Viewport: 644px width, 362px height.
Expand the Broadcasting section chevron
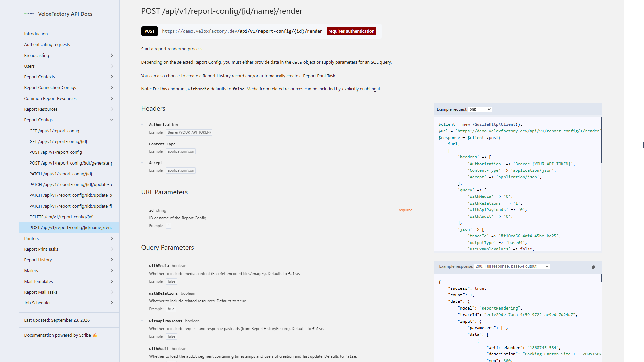pyautogui.click(x=112, y=55)
